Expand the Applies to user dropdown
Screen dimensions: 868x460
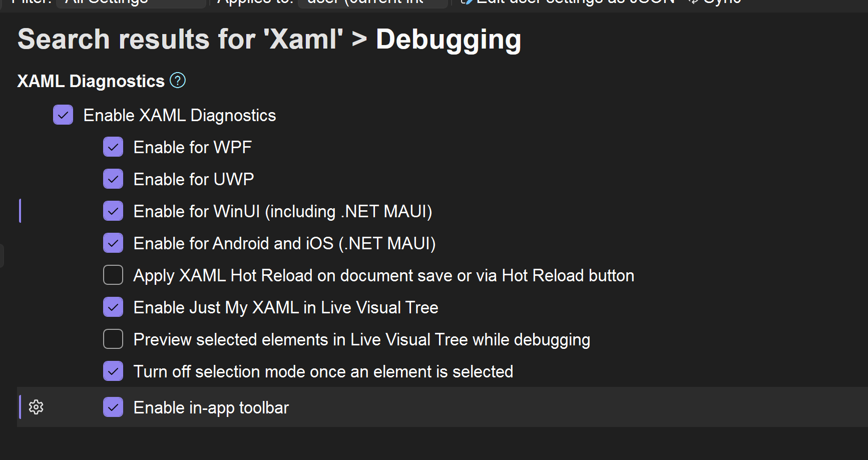coord(373,3)
